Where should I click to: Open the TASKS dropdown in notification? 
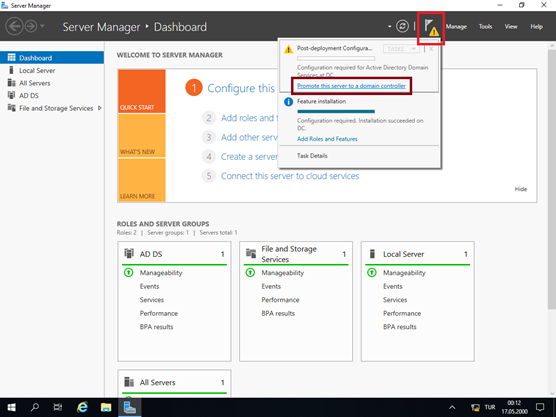pos(401,49)
